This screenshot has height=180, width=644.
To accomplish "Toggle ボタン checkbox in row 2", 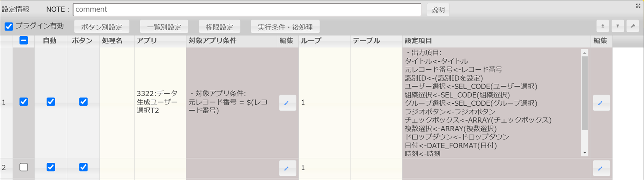I will (83, 167).
